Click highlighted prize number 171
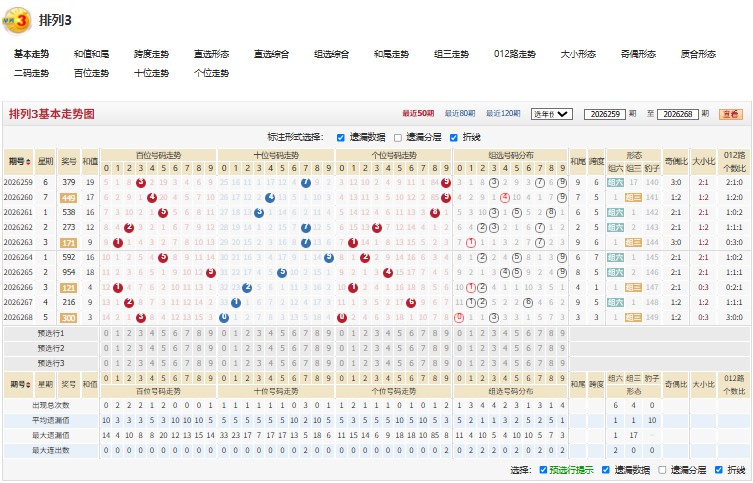The height and width of the screenshot is (483, 753). click(x=69, y=243)
